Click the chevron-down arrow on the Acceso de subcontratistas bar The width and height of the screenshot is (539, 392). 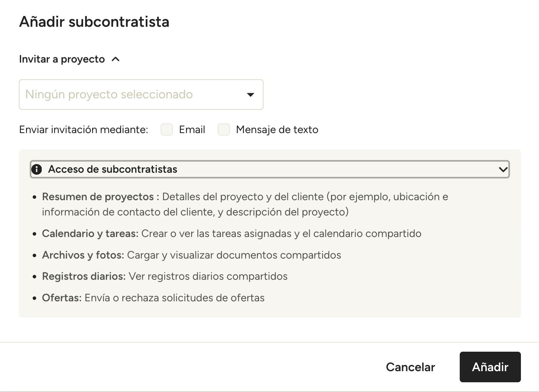click(502, 169)
